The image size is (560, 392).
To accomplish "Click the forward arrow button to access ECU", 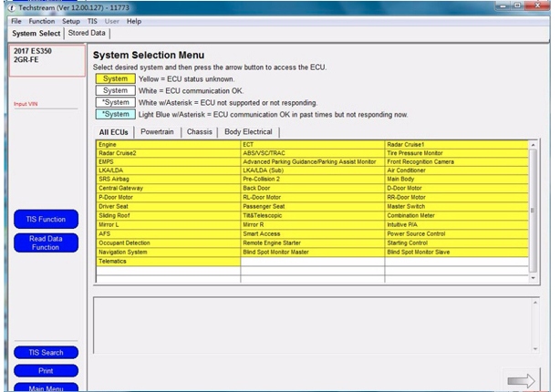I will pos(521,380).
